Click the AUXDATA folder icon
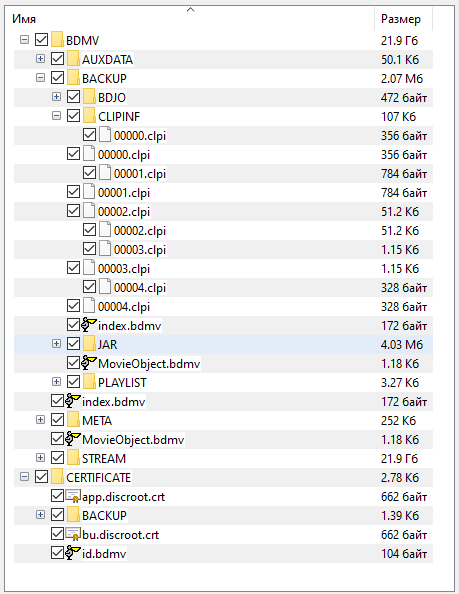The image size is (459, 594). pyautogui.click(x=73, y=59)
